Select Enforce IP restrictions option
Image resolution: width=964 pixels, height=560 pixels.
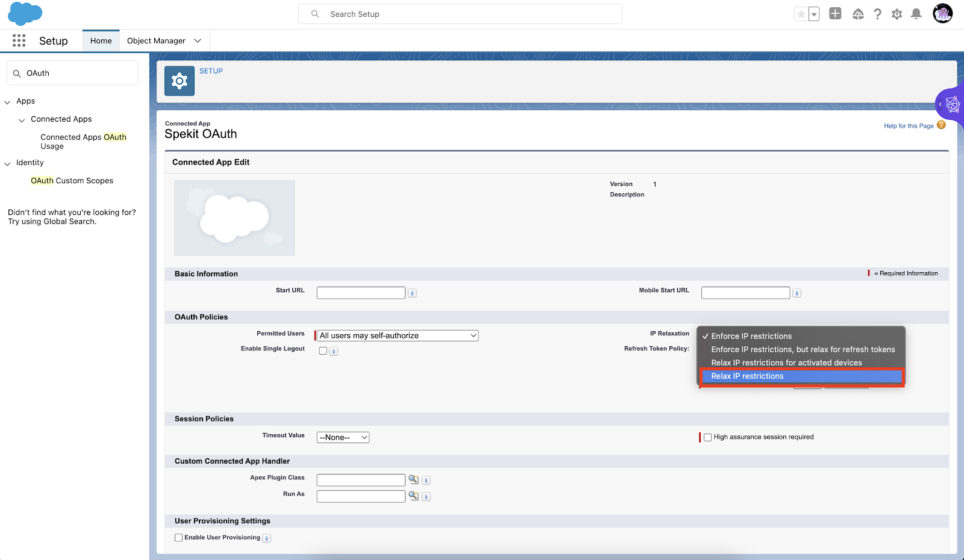pyautogui.click(x=801, y=336)
